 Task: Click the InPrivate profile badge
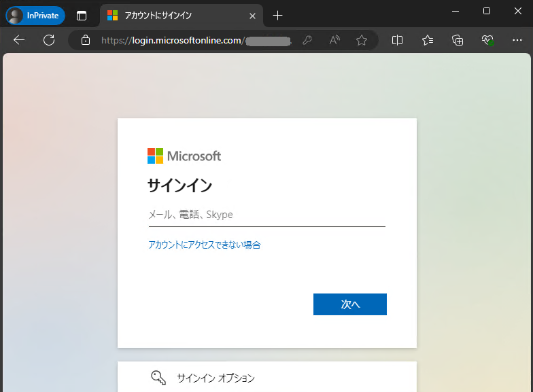35,16
